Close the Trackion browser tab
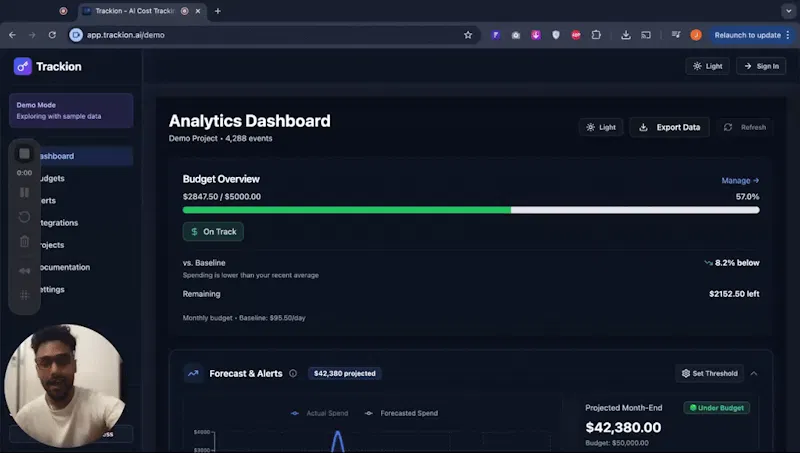The image size is (800, 453). click(198, 11)
